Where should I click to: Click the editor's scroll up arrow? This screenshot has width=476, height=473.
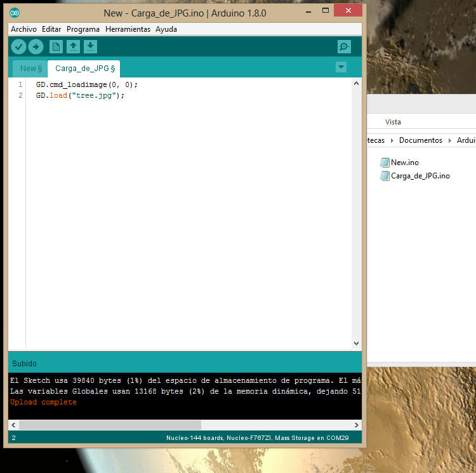[357, 83]
